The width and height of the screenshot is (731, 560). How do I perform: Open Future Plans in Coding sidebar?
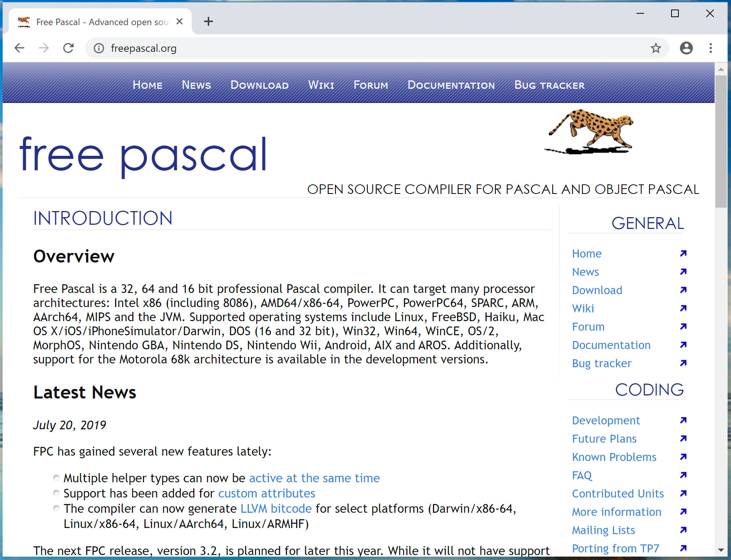click(604, 438)
